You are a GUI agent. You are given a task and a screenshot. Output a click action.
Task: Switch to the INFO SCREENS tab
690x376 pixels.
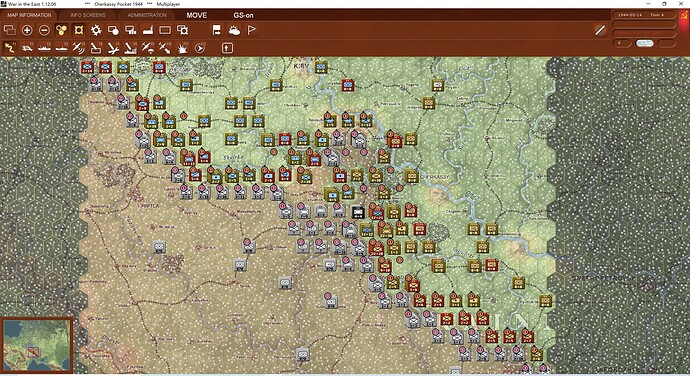[88, 15]
